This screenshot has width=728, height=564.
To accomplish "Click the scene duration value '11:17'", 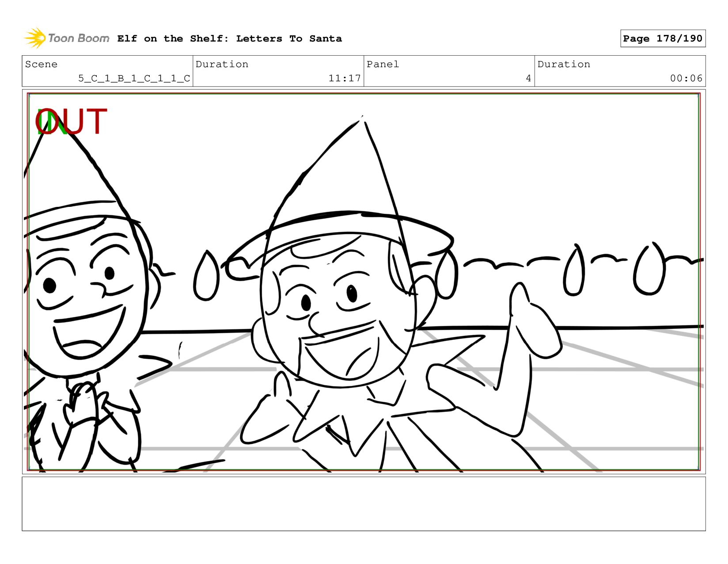I will [345, 78].
